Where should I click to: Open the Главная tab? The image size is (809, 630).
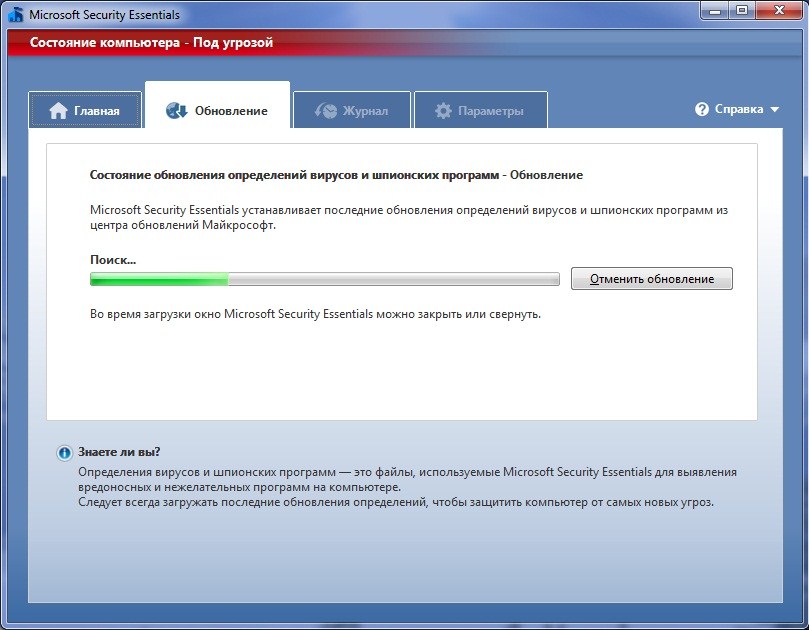(85, 109)
